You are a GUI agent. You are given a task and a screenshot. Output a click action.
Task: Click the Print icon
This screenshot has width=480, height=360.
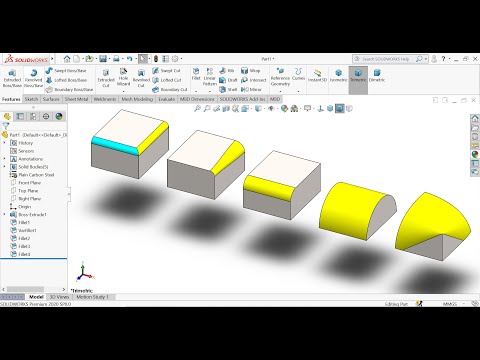coord(116,59)
